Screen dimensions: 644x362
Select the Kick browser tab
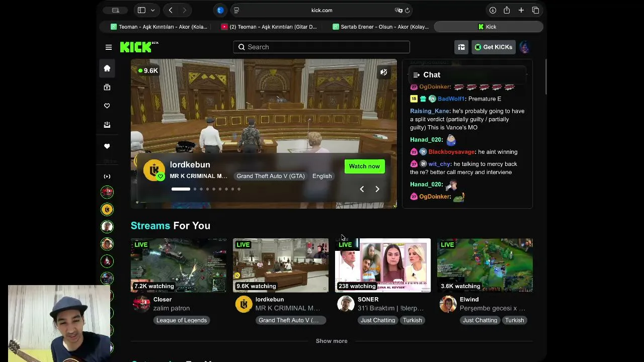[488, 27]
